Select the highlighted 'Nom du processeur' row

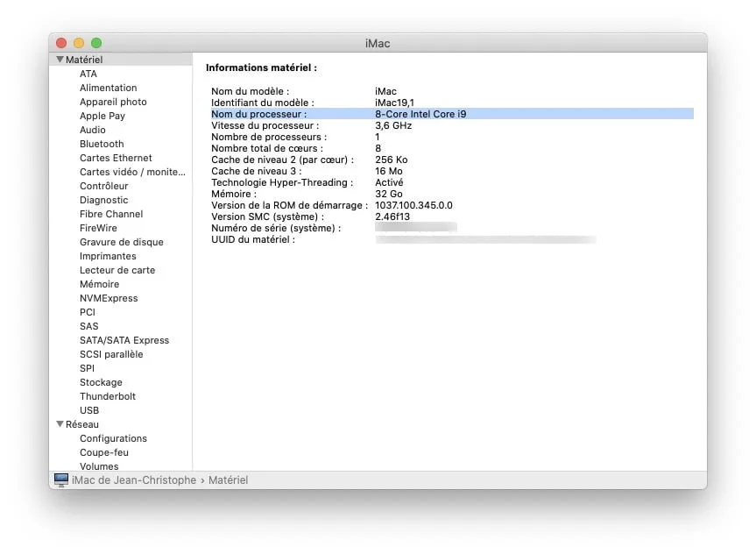point(452,114)
